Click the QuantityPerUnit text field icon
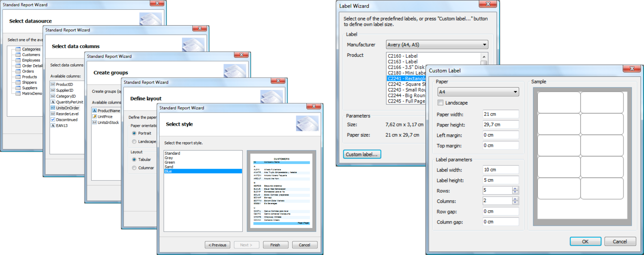 (x=53, y=102)
